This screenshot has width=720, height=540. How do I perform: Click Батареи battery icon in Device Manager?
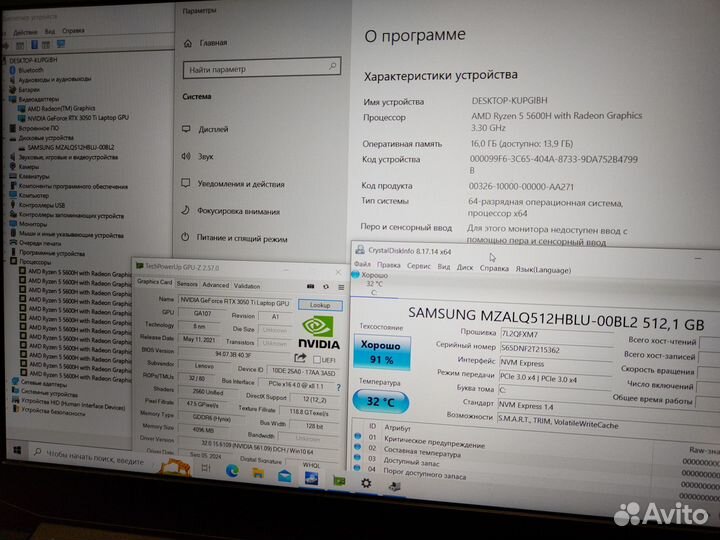pos(12,90)
